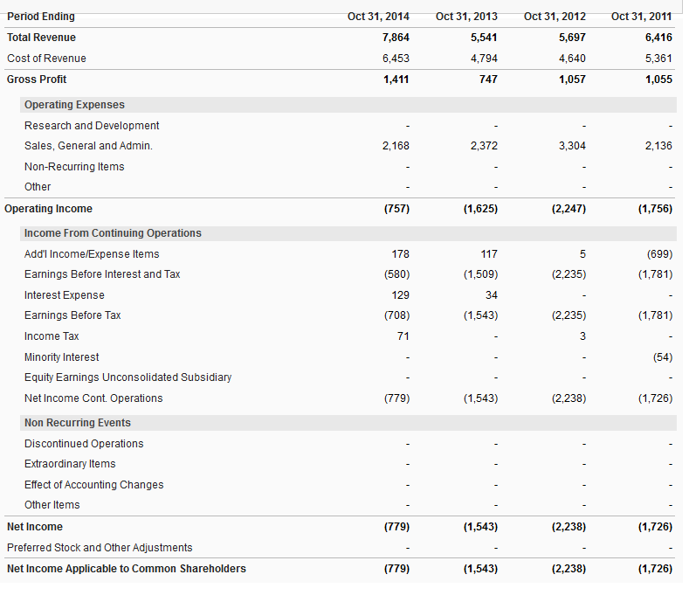Click the Oct 31, 2014 column header

pos(378,17)
